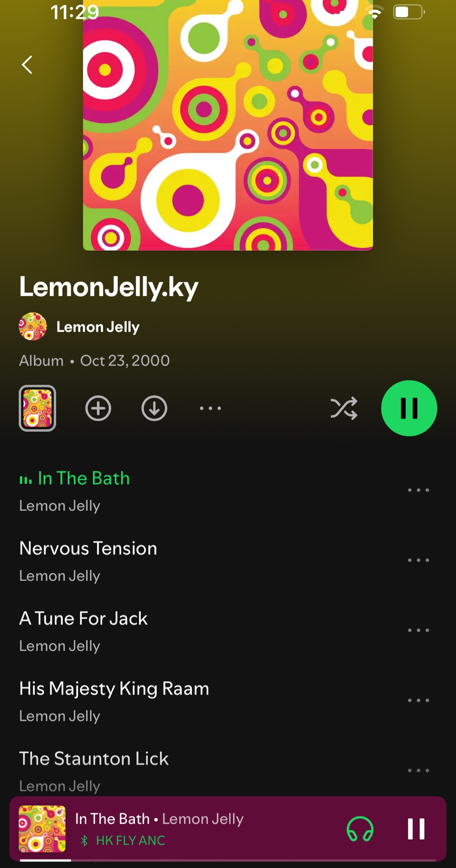Open more options for His Majesty King Raam
The width and height of the screenshot is (456, 868).
pos(419,700)
